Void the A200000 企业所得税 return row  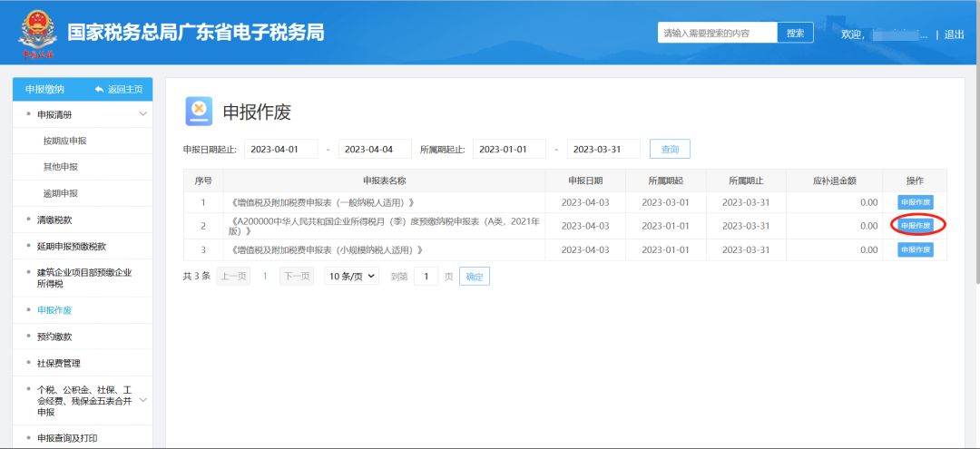pos(916,226)
